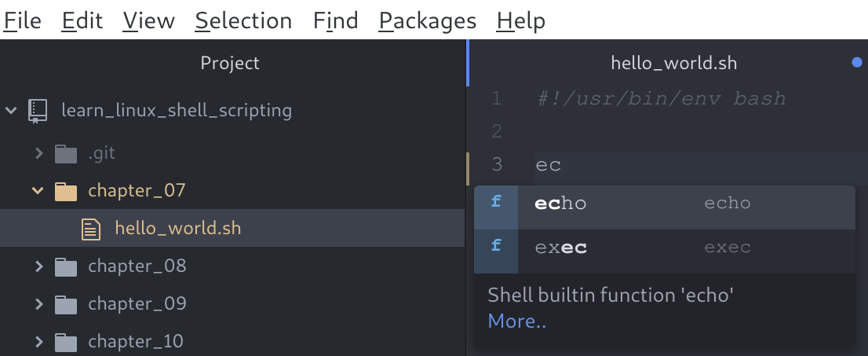Open the Selection menu

tap(243, 20)
